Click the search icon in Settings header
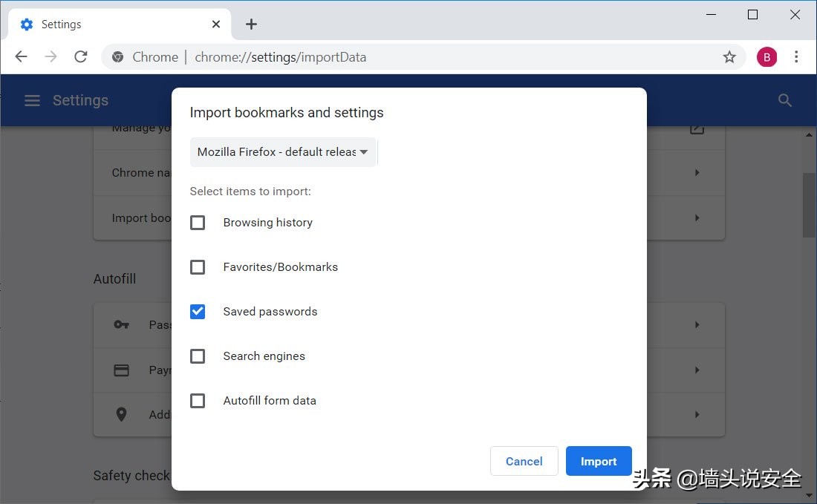 [785, 100]
